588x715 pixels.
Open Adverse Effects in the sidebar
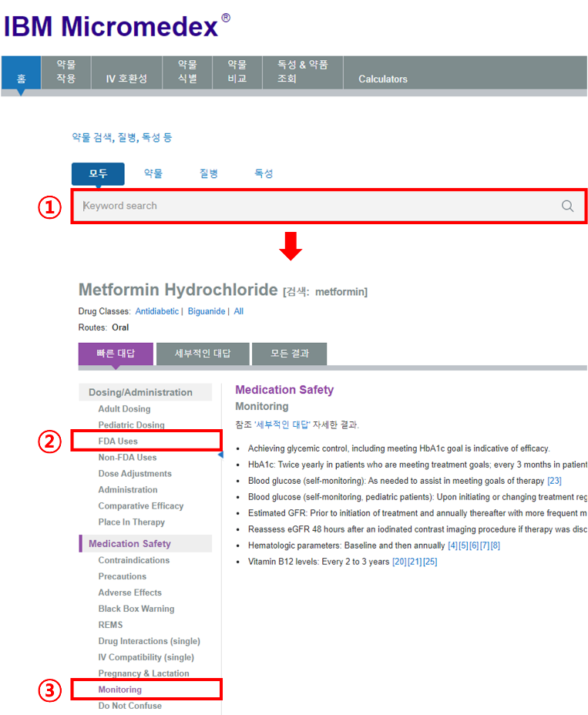pos(129,592)
